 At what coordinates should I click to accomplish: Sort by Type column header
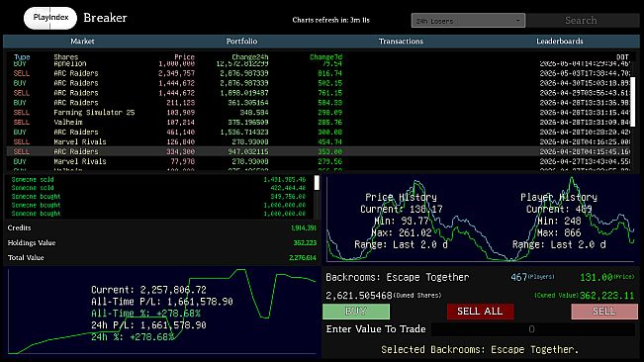click(x=22, y=57)
